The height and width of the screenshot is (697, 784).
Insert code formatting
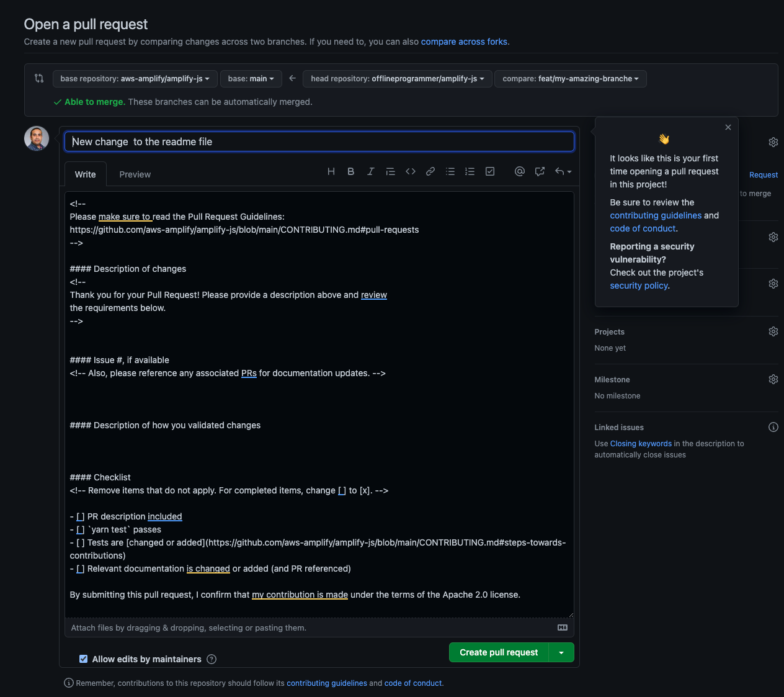(x=411, y=171)
